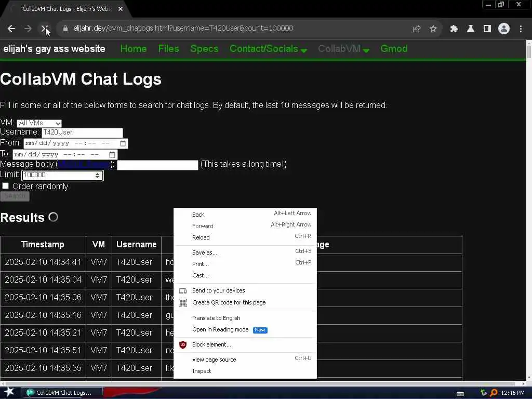Click the Send to your devices icon
532x399 pixels.
(x=182, y=291)
